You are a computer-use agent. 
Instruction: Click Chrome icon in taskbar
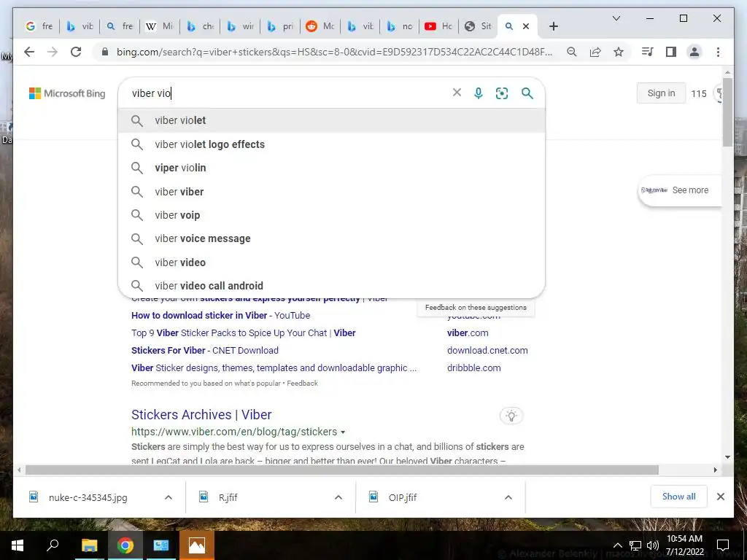125,545
